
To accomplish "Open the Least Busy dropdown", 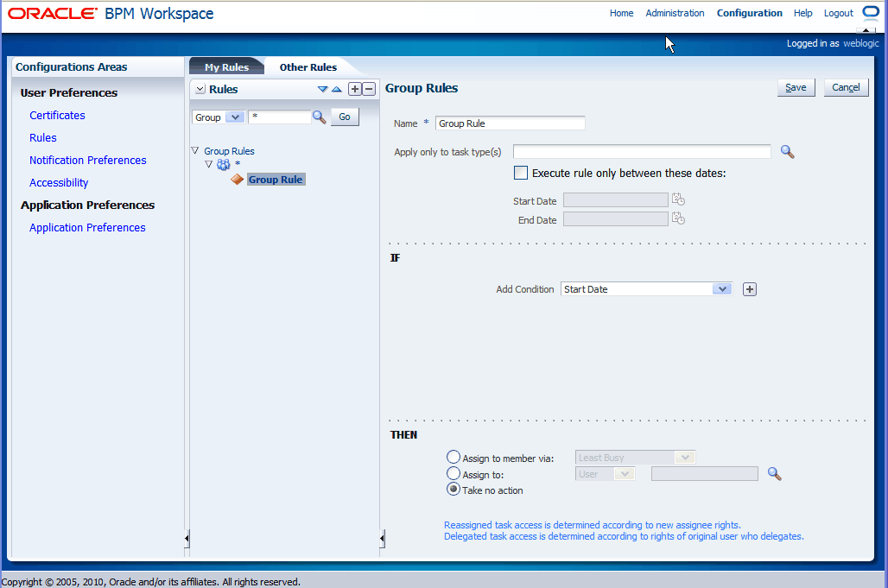I will point(685,458).
